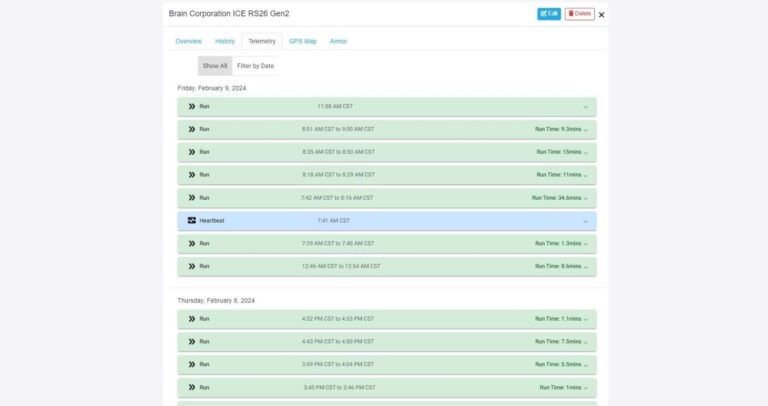This screenshot has width=768, height=406.
Task: Switch to the History tab
Action: (225, 41)
